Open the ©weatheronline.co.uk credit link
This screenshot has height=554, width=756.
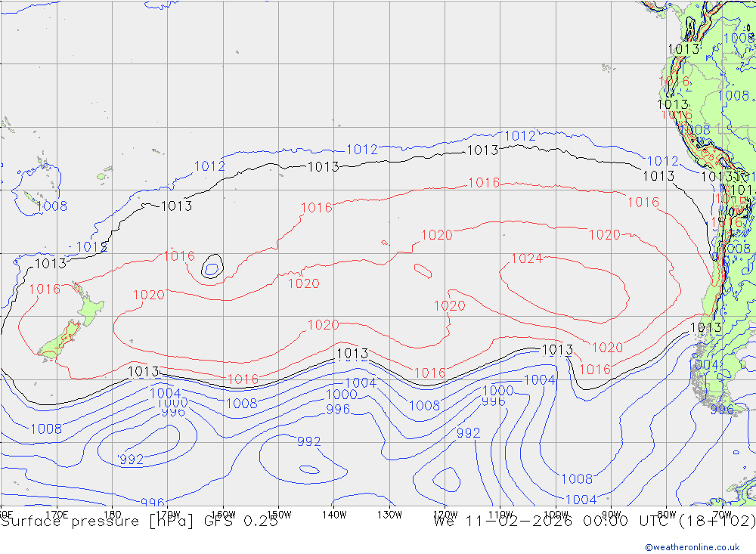692,547
